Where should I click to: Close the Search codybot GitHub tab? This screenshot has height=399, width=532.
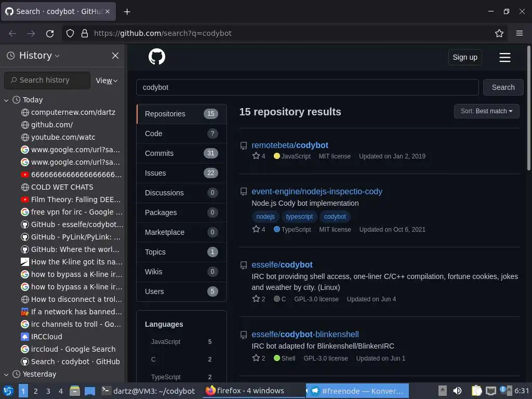click(108, 11)
